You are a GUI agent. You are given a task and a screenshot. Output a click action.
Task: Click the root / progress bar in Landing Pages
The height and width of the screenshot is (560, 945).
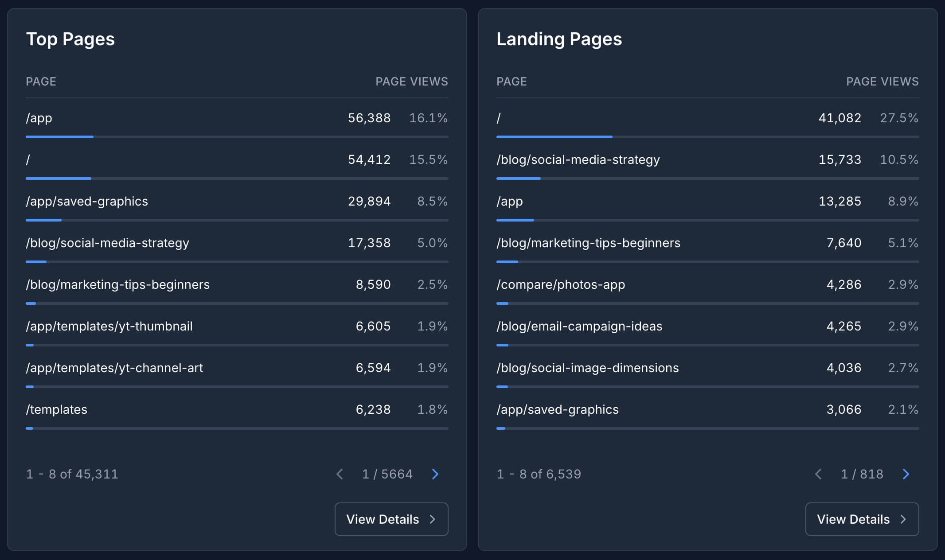554,137
